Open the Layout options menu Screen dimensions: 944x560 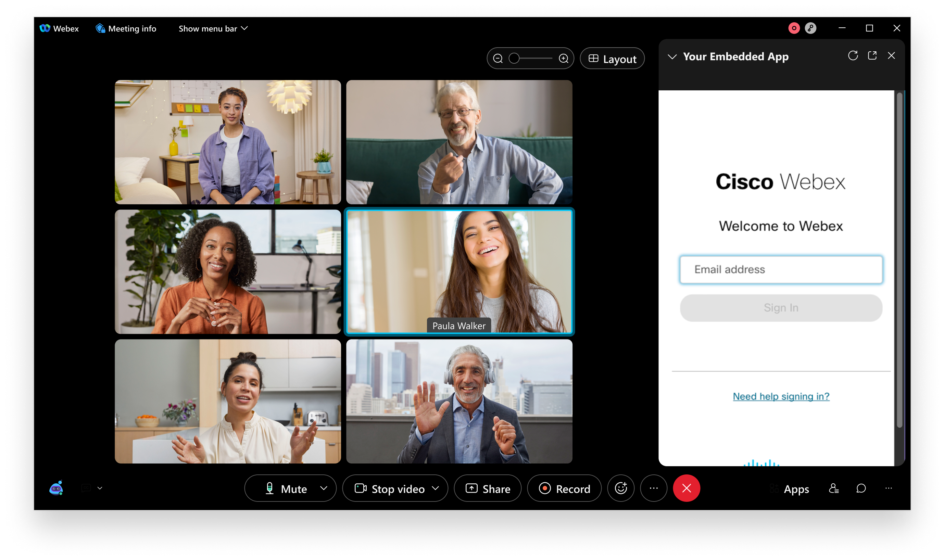(x=611, y=59)
